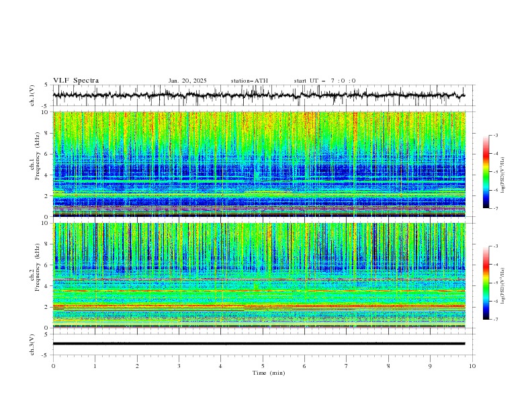This screenshot has width=532, height=411.
Task: Click time axis tick label "3"
Action: 179,366
